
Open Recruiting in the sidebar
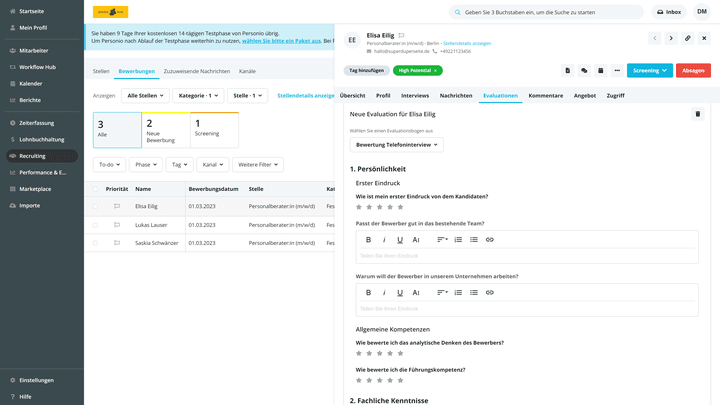click(x=42, y=156)
